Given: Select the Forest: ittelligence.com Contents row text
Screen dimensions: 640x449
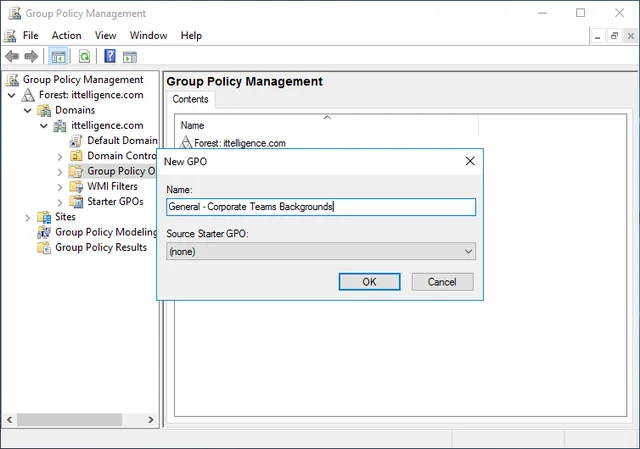Looking at the screenshot, I should pyautogui.click(x=240, y=143).
